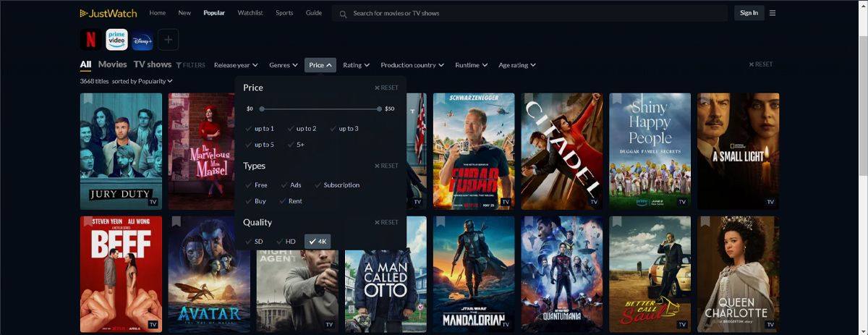Open the Popular nav item
Viewport: 868px width, 335px height.
(214, 13)
